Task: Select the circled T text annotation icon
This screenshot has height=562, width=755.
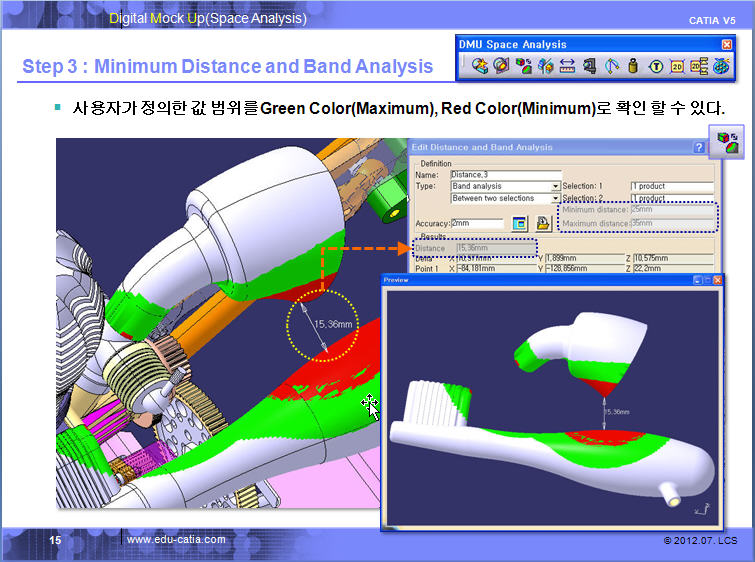Action: tap(655, 66)
